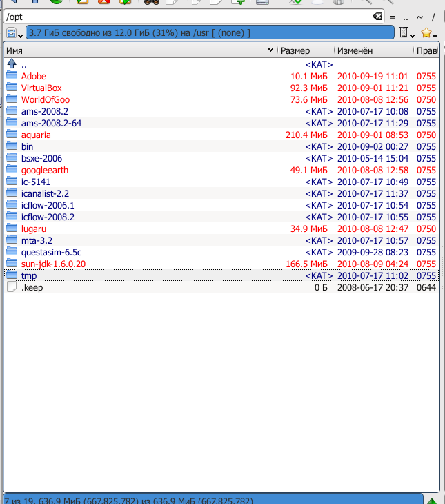Click the aquaria folder icon
This screenshot has height=504, width=445.
click(12, 135)
